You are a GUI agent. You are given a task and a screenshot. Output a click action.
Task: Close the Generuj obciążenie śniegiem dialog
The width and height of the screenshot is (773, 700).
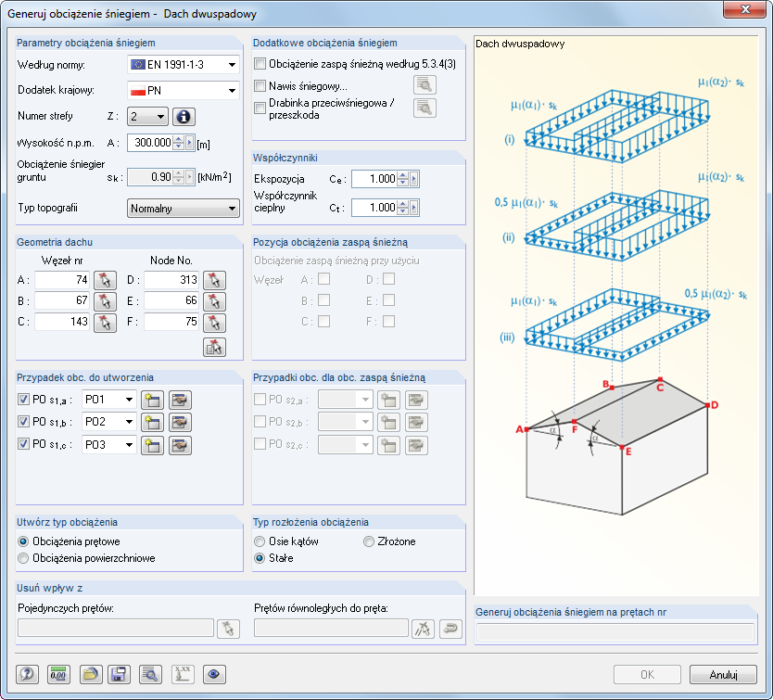pos(744,9)
